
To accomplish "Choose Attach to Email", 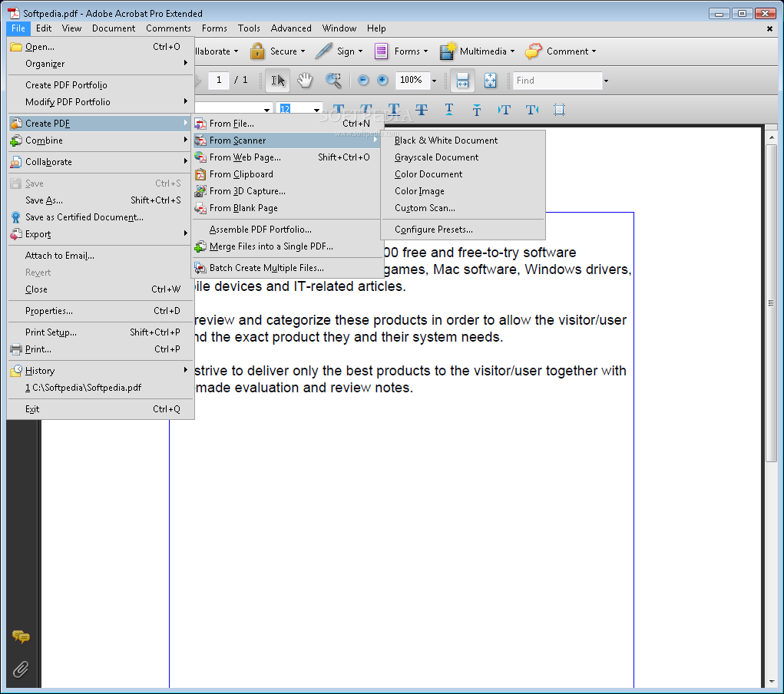I will pos(101,256).
